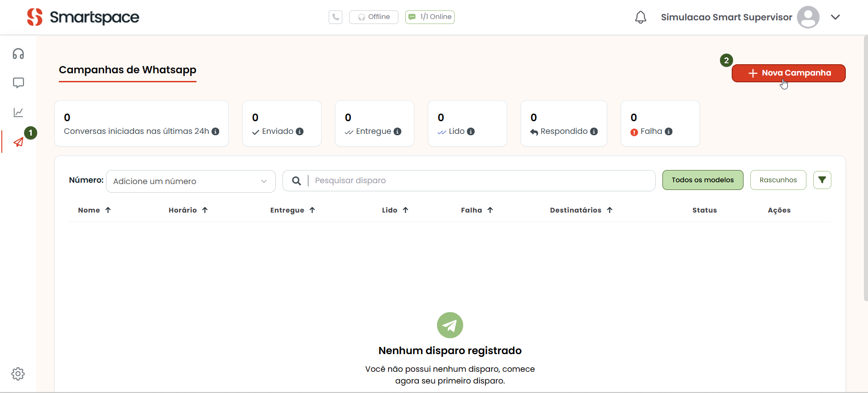Open the chat messages sidebar icon
The height and width of the screenshot is (393, 868).
click(x=18, y=83)
